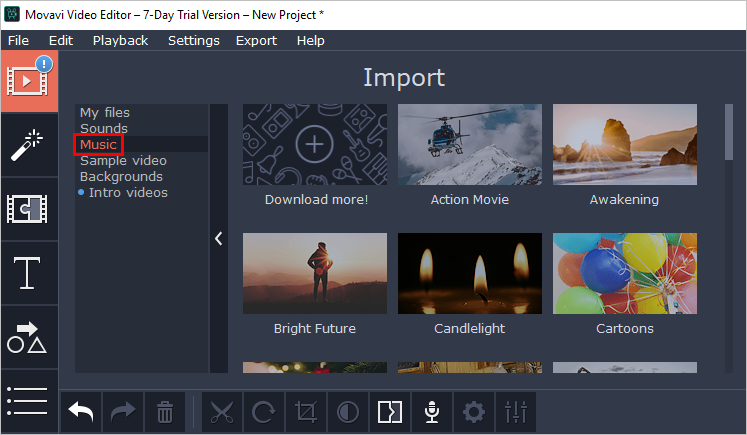Select Backgrounds category

point(141,176)
